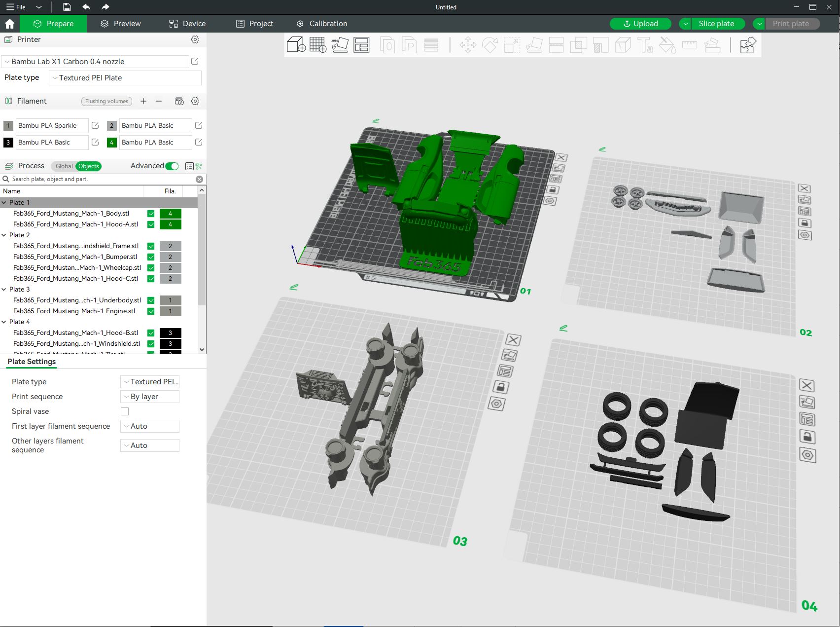This screenshot has height=627, width=840.
Task: Open the Print sequence By layer dropdown
Action: pyautogui.click(x=150, y=397)
